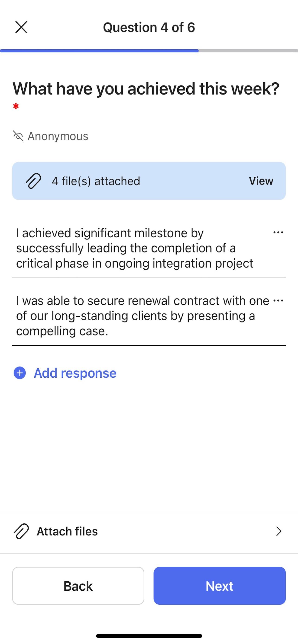Expand Attach files with the chevron arrow
This screenshot has height=644, width=298.
[279, 531]
